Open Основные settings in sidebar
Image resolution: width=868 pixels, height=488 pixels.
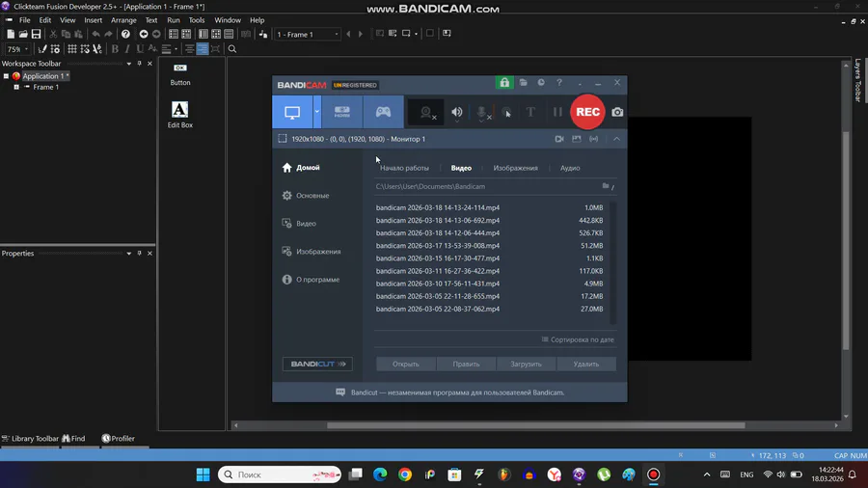[306, 196]
